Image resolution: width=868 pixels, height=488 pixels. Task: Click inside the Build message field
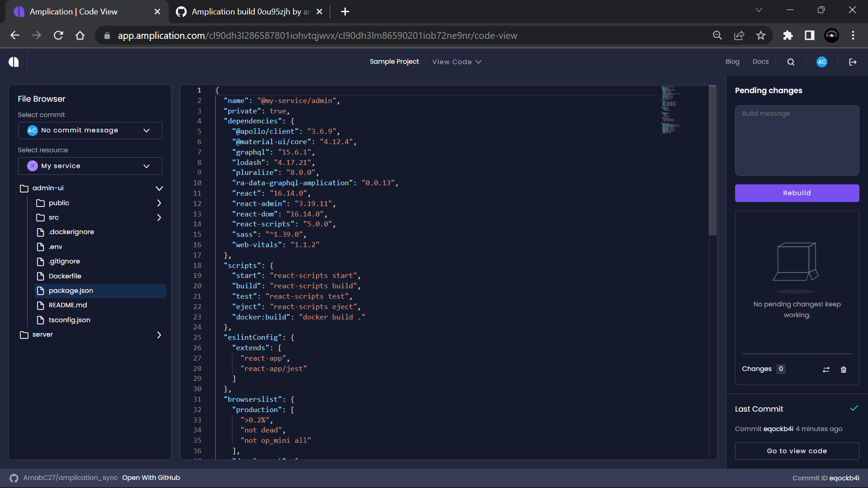pos(797,140)
